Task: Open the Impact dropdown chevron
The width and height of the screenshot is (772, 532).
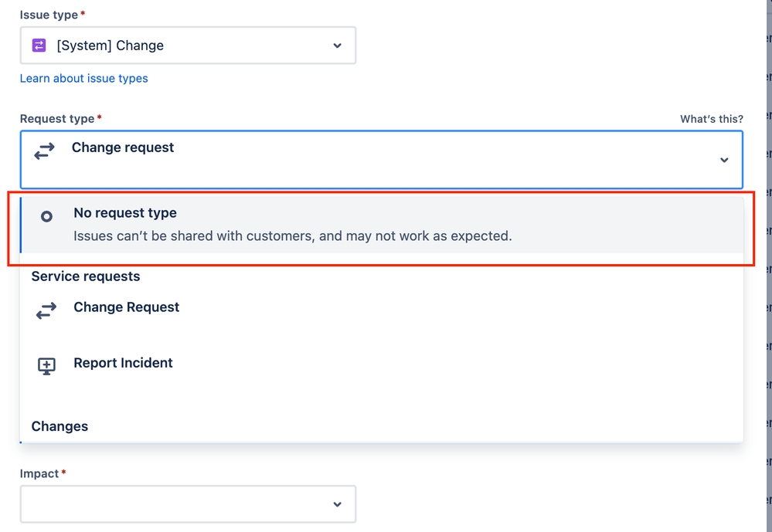Action: pyautogui.click(x=337, y=504)
